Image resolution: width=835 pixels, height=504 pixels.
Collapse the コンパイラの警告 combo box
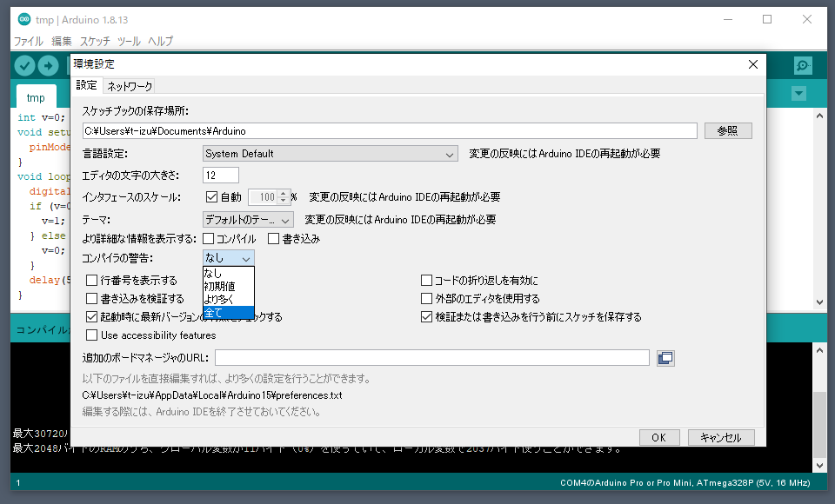pos(229,258)
